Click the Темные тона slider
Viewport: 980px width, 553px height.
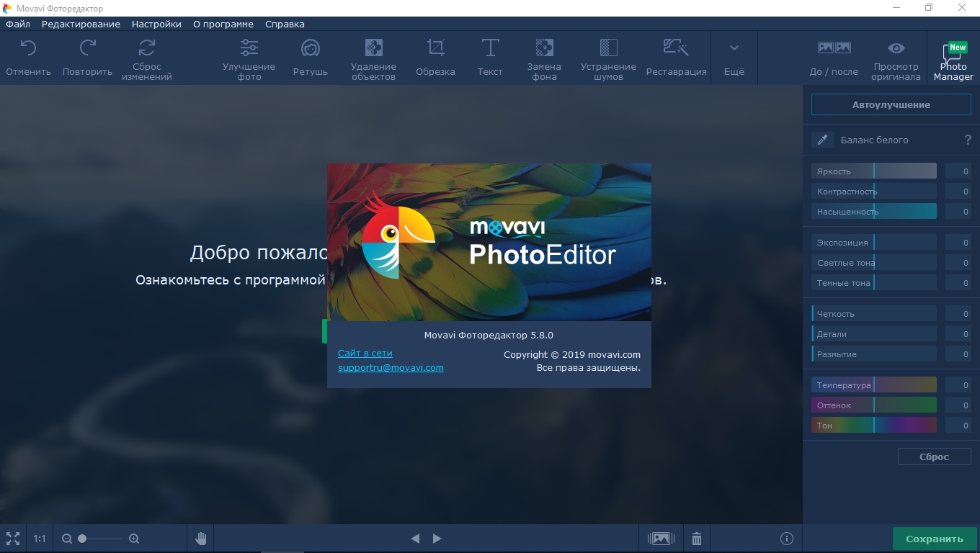(874, 283)
